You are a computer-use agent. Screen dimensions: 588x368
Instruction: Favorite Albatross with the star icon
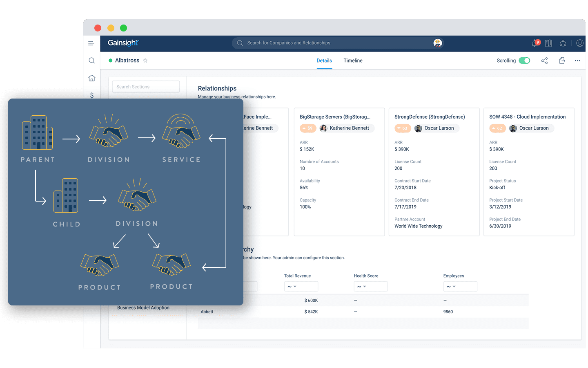145,61
